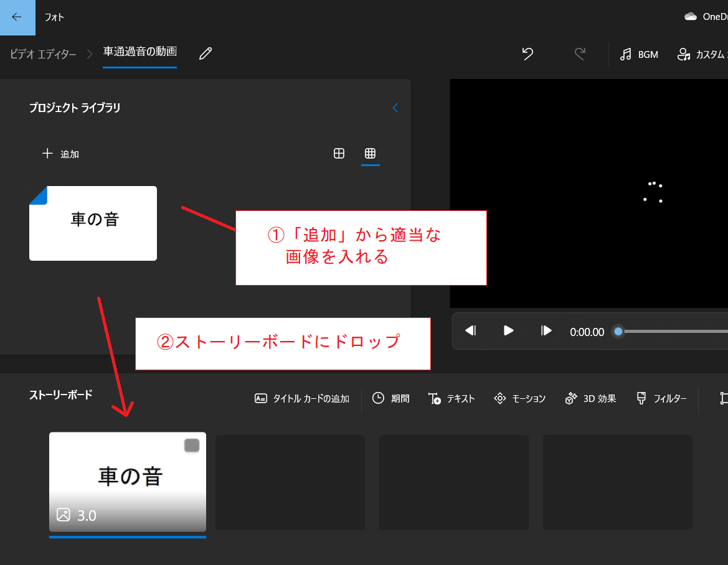The image size is (728, 565).
Task: Undo the last edit
Action: coord(527,54)
